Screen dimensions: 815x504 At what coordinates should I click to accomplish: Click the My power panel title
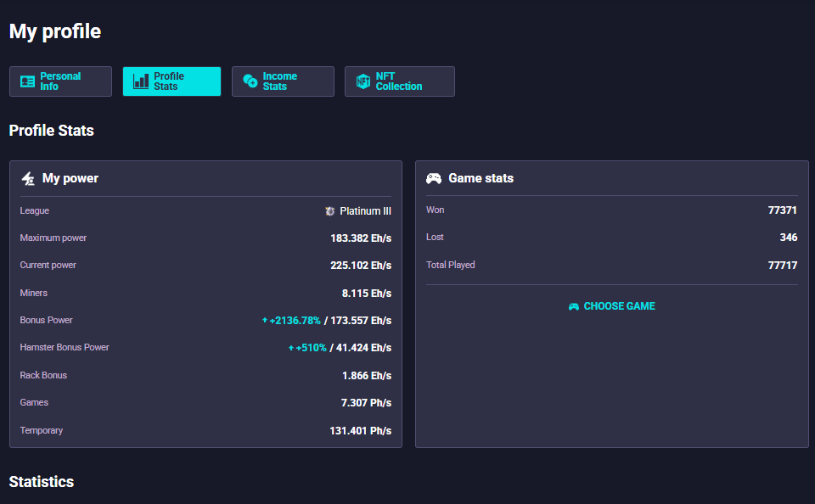coord(70,178)
